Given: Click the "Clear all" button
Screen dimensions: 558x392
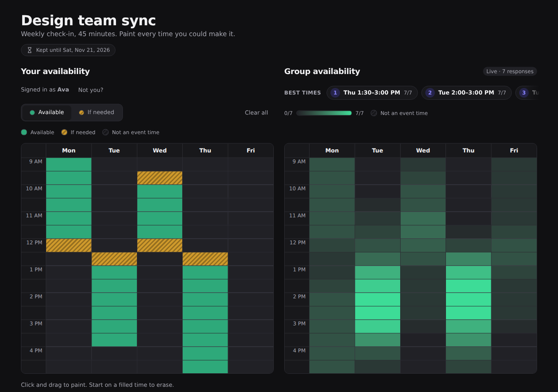Looking at the screenshot, I should tap(256, 113).
